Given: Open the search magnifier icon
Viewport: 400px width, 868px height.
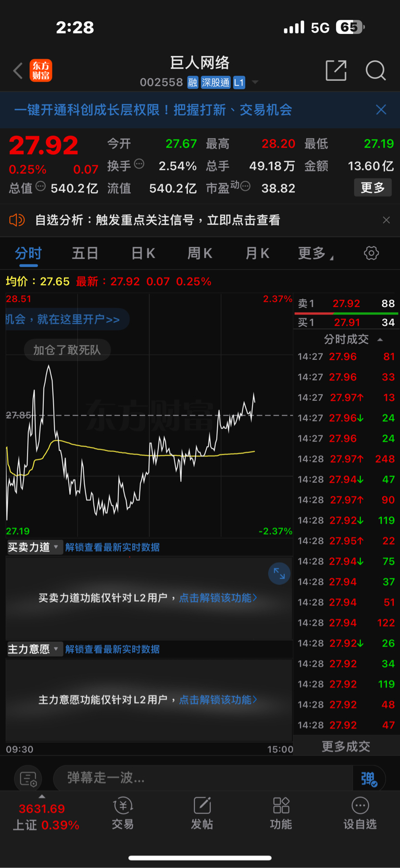Looking at the screenshot, I should (376, 70).
